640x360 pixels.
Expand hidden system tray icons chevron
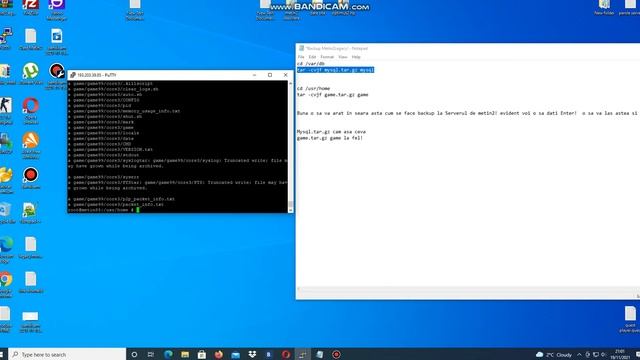tap(579, 355)
